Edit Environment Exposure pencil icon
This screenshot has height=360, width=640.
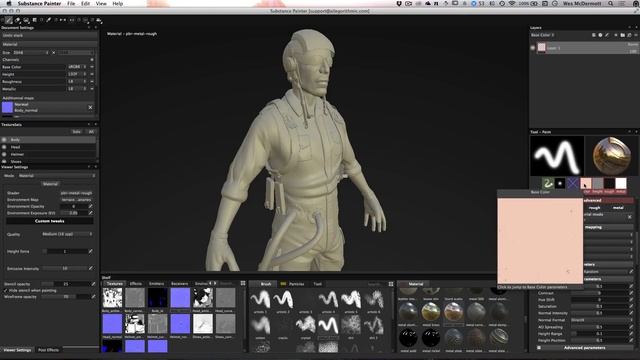[x=90, y=213]
